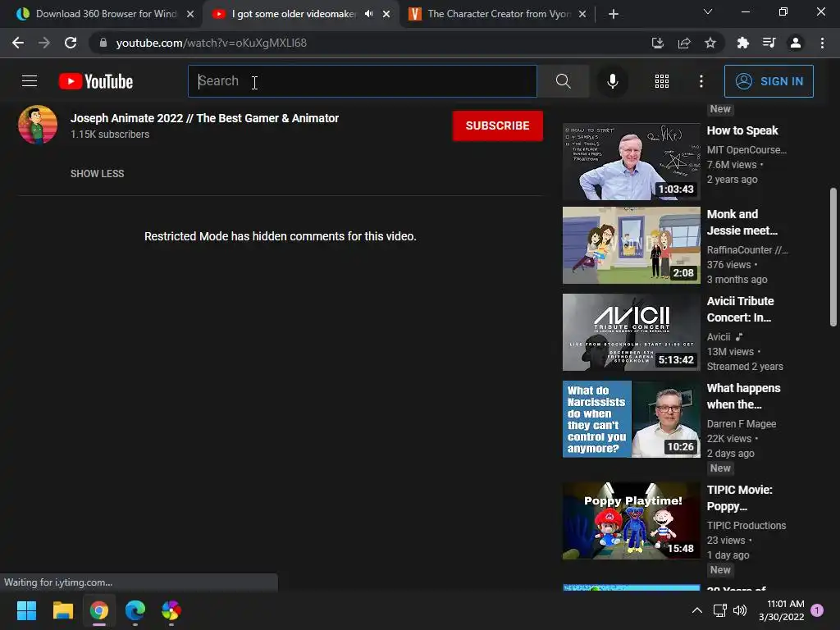Click Darren F Magee channel name
The width and height of the screenshot is (840, 630).
pos(742,424)
